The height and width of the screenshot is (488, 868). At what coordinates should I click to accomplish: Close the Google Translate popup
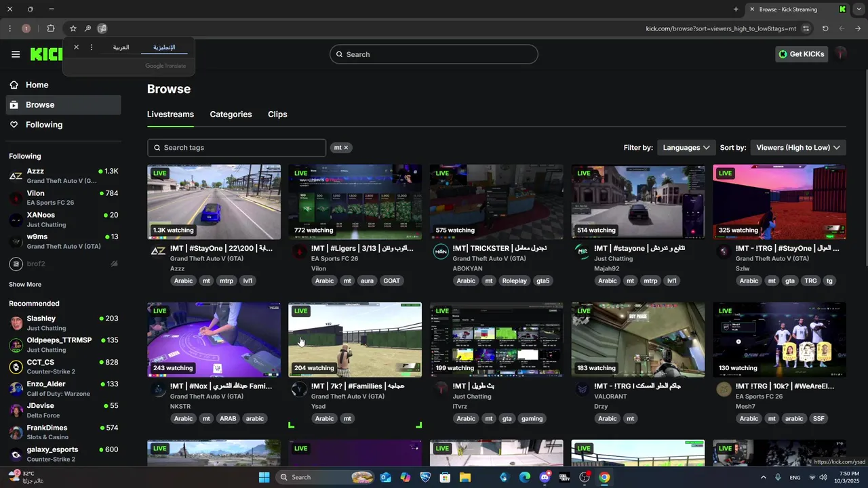[x=76, y=47]
